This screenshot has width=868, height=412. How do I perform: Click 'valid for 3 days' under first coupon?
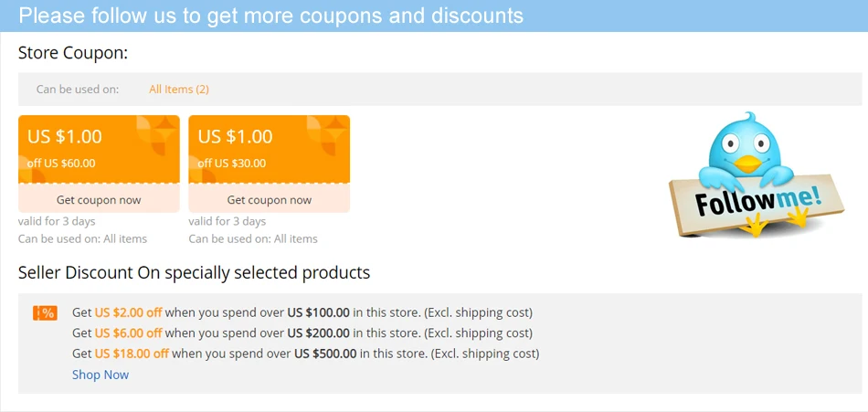(x=57, y=221)
